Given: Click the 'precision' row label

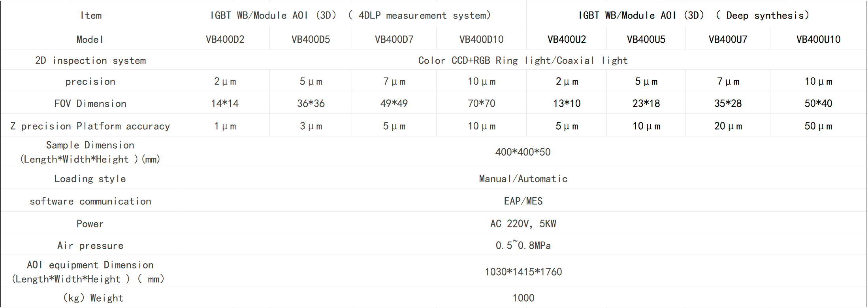Looking at the screenshot, I should tap(90, 81).
